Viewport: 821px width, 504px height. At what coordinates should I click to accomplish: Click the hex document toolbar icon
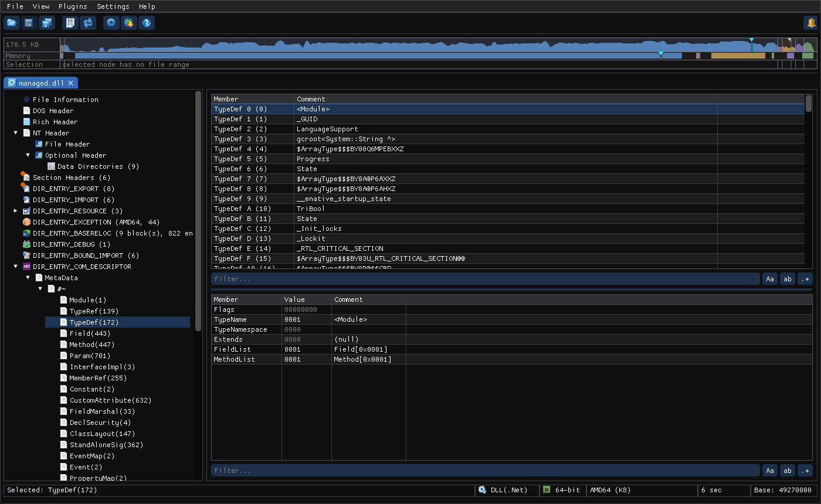point(70,23)
